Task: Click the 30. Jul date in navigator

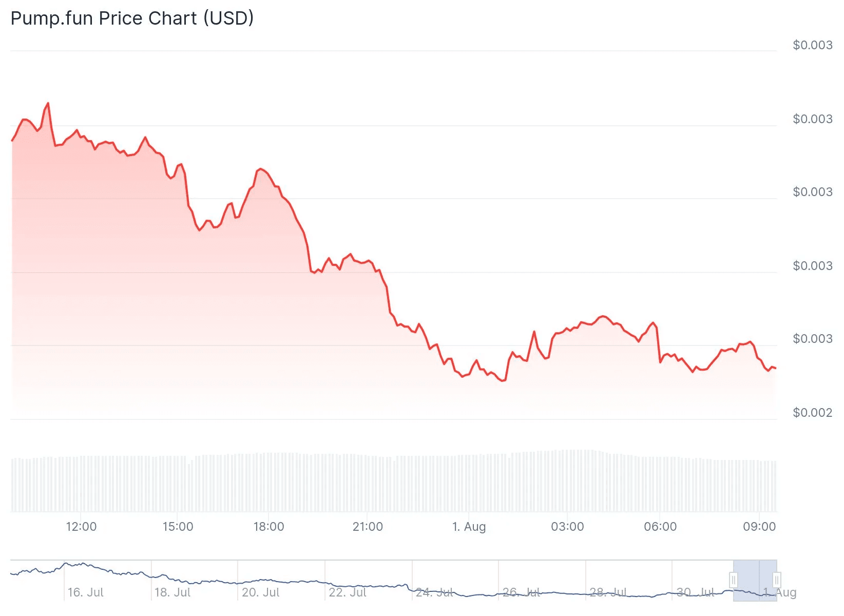Action: (x=695, y=592)
